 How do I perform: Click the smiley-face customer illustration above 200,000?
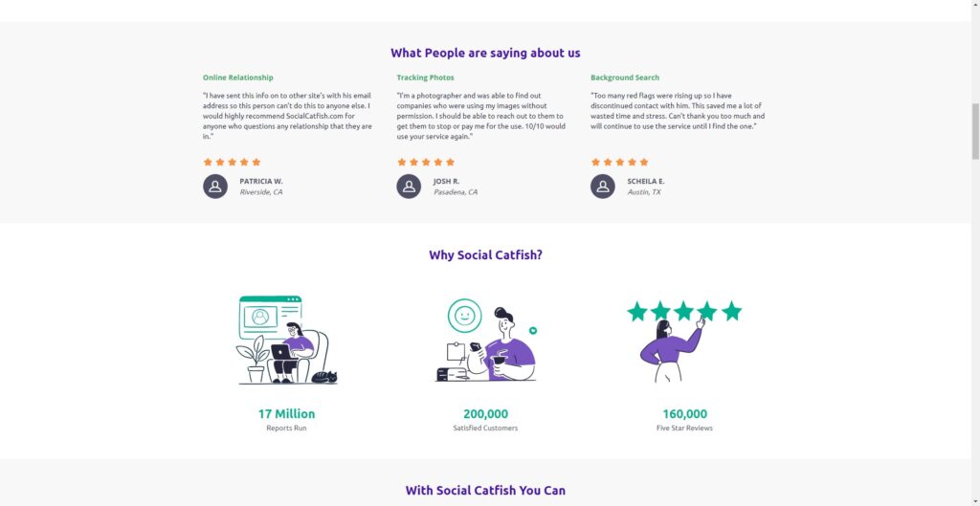pyautogui.click(x=485, y=341)
